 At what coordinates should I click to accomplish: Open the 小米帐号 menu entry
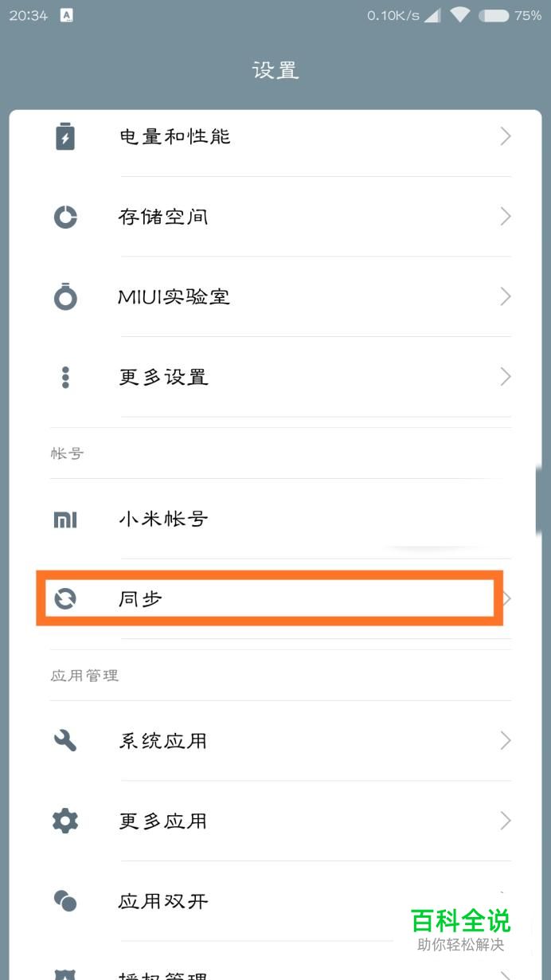tap(163, 519)
